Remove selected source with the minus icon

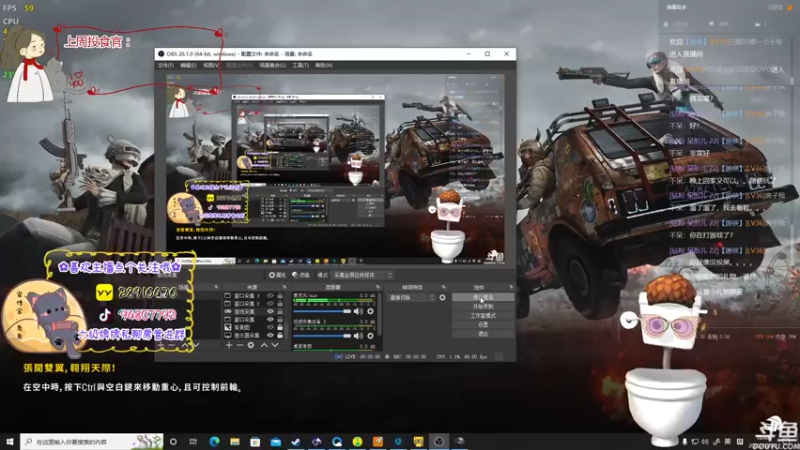[240, 345]
